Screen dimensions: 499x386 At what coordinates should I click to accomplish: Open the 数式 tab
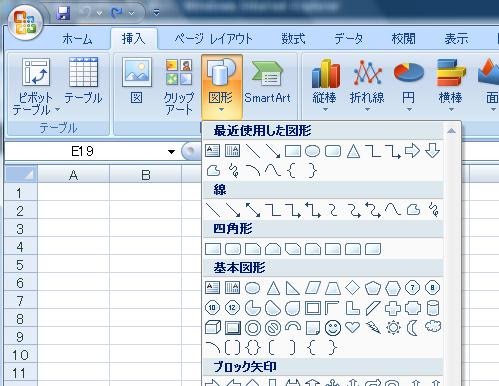coord(293,39)
